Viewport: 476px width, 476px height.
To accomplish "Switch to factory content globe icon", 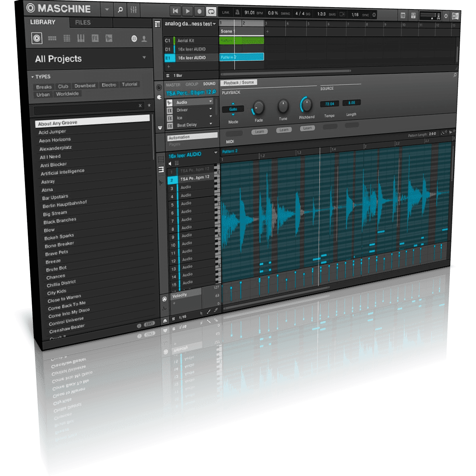I will [134, 38].
